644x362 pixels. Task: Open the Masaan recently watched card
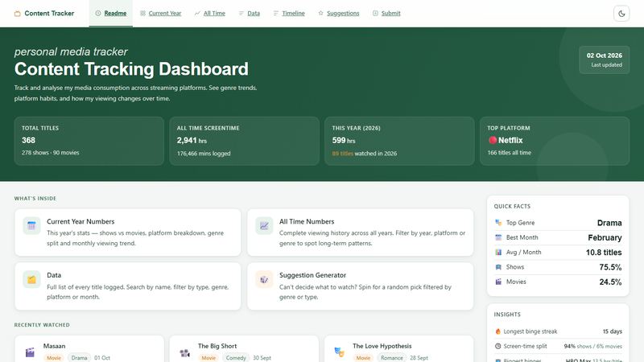click(89, 349)
